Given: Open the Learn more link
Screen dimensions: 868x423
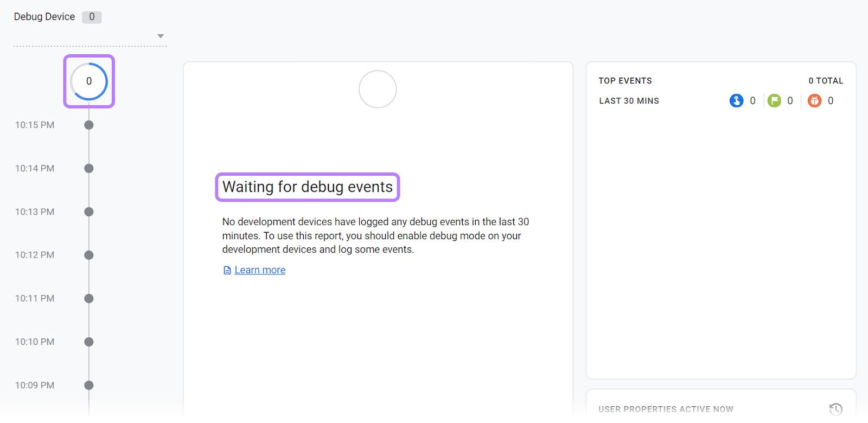Looking at the screenshot, I should tap(260, 270).
